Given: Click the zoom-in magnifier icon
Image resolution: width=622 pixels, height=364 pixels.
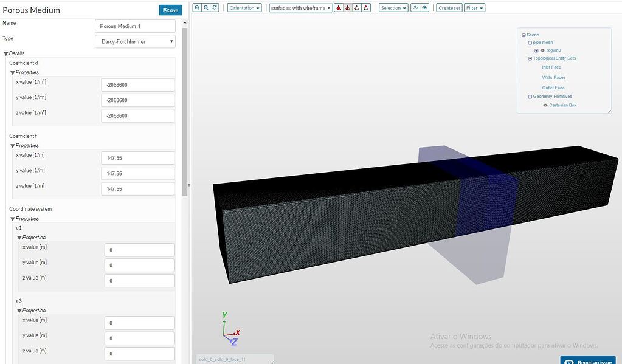Looking at the screenshot, I should tap(196, 7).
